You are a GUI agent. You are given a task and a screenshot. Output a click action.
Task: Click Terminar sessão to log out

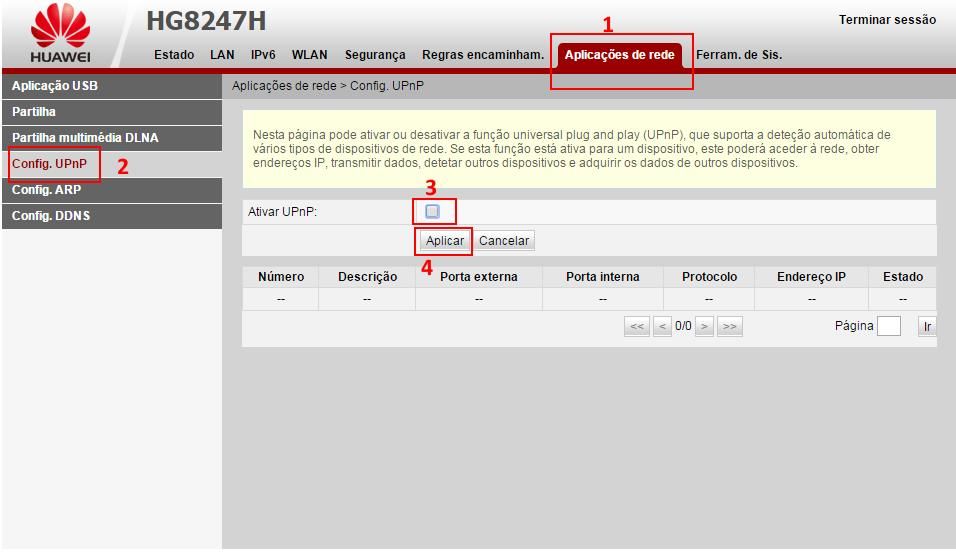pos(887,20)
